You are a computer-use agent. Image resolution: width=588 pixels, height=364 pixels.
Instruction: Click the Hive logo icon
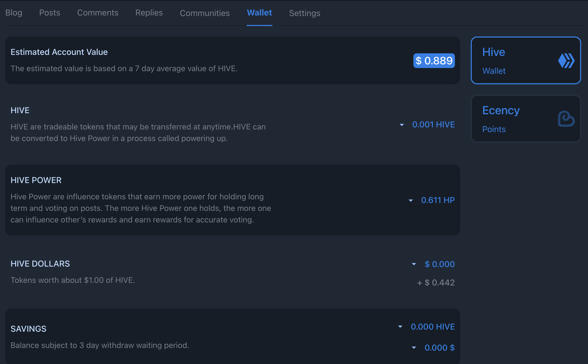566,61
